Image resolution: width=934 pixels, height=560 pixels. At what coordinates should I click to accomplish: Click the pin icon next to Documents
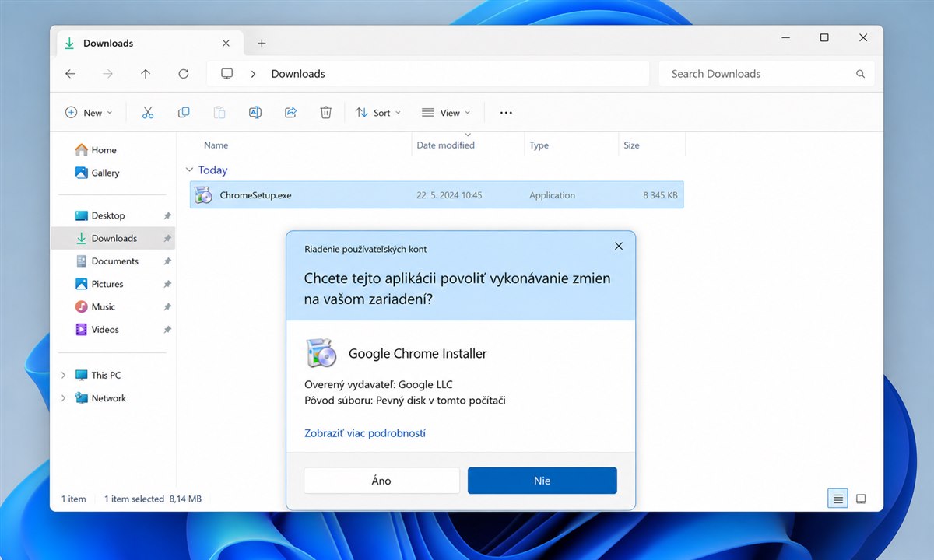(167, 261)
